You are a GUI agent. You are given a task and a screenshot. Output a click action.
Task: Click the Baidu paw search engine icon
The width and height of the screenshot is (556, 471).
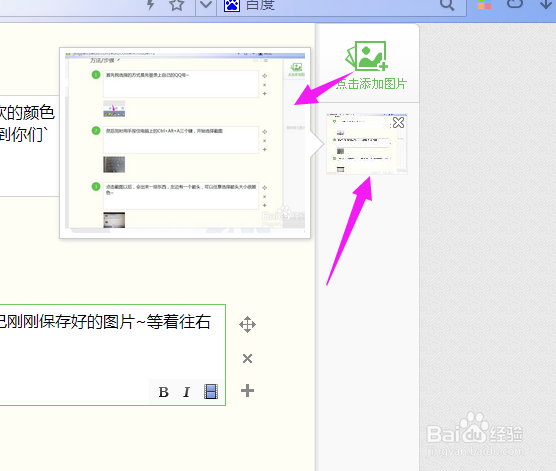(x=232, y=5)
